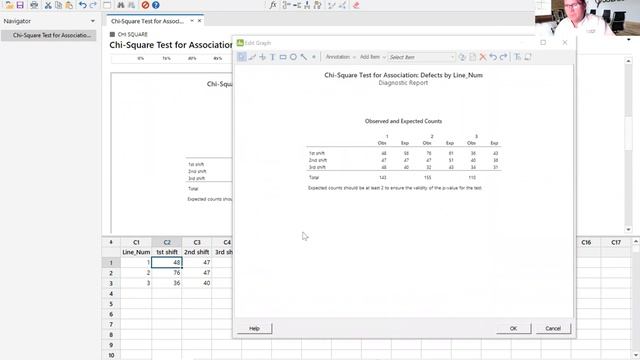Cancel operation with red stop icon
Viewport: 640px width, 360px height.
pyautogui.click(x=145, y=5)
